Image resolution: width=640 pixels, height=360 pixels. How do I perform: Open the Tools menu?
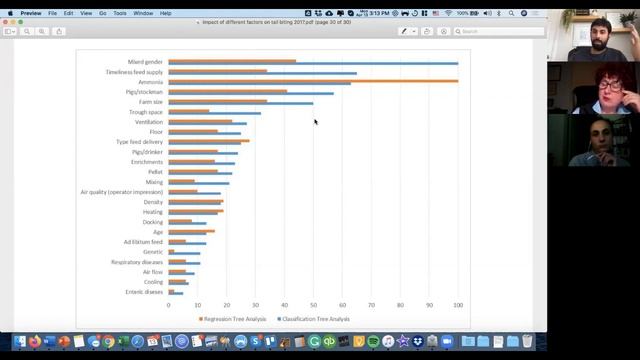(120, 13)
